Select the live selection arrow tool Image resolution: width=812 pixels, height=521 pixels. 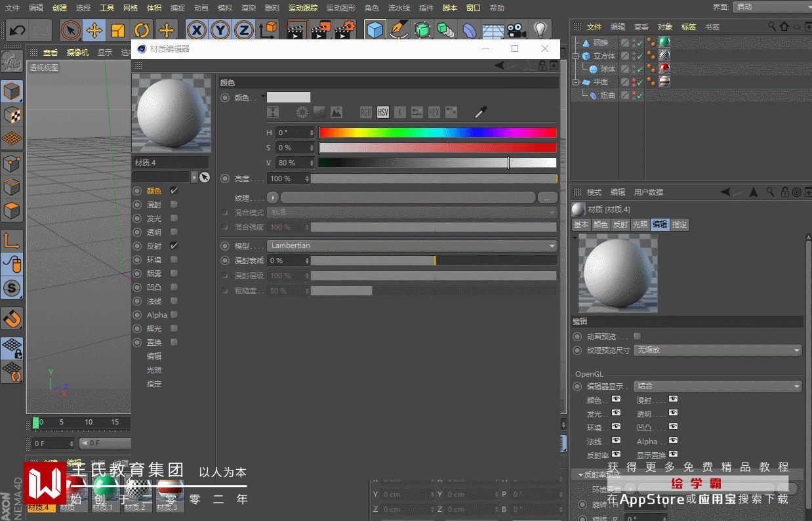point(71,30)
